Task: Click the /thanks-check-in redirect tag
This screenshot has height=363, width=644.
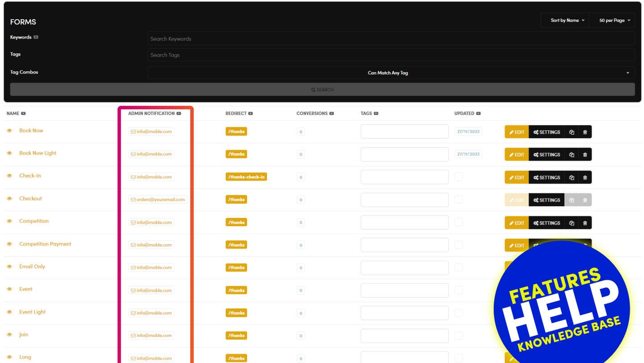Action: tap(246, 177)
